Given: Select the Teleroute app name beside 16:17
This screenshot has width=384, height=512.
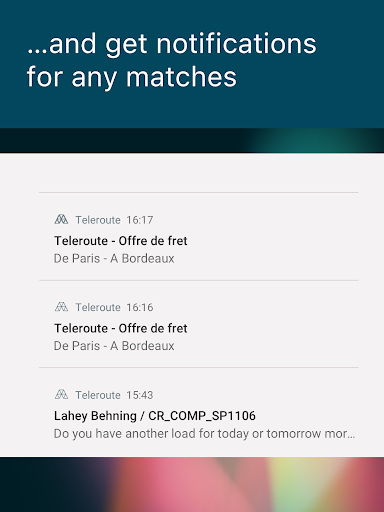Looking at the screenshot, I should pyautogui.click(x=98, y=220).
